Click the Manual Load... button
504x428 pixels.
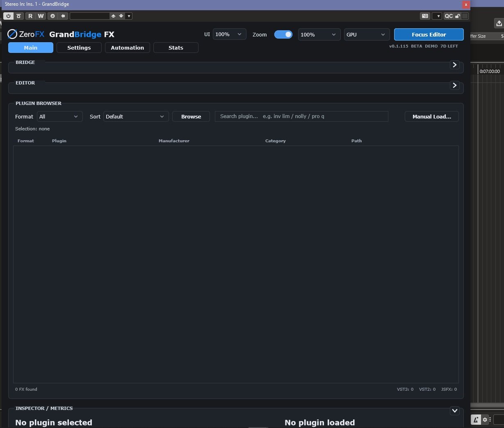coord(432,116)
